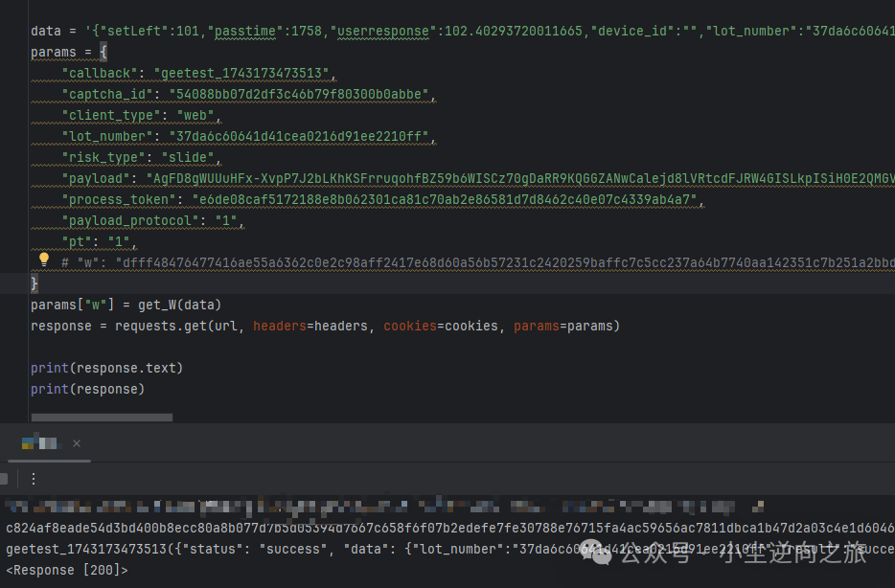Click the print(response.text) statement
Viewport: 895px width, 588px height.
(x=106, y=369)
